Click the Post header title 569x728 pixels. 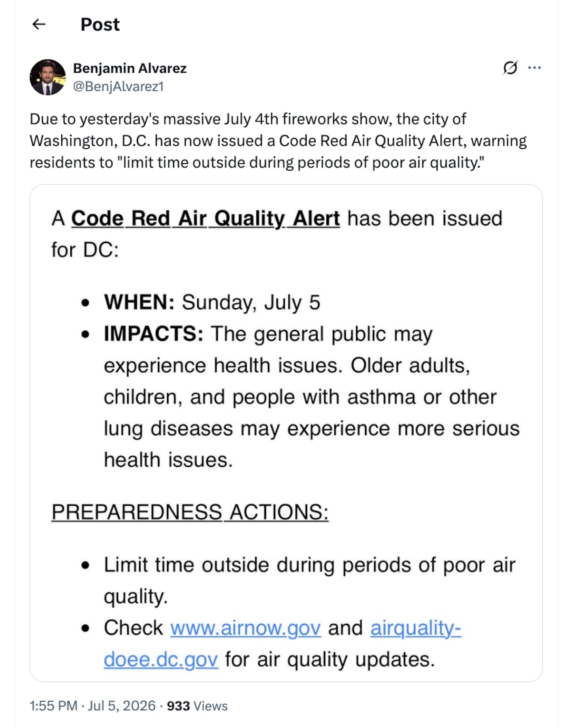[100, 24]
